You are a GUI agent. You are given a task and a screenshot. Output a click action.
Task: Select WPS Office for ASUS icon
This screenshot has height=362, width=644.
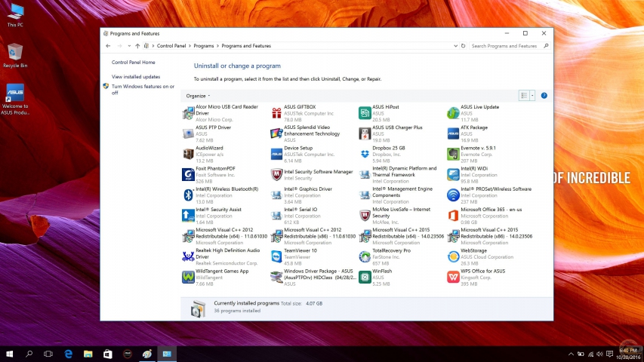(x=453, y=277)
